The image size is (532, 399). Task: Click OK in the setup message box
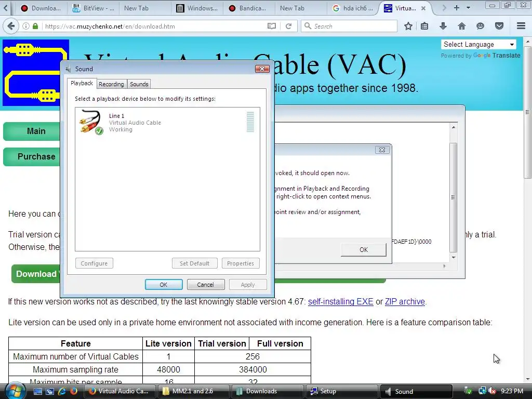tap(363, 250)
